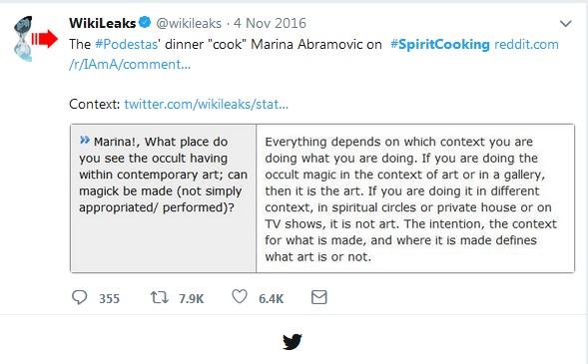Open the embedded Marina Q&A image
Screen dimensions: 588x364
322,198
